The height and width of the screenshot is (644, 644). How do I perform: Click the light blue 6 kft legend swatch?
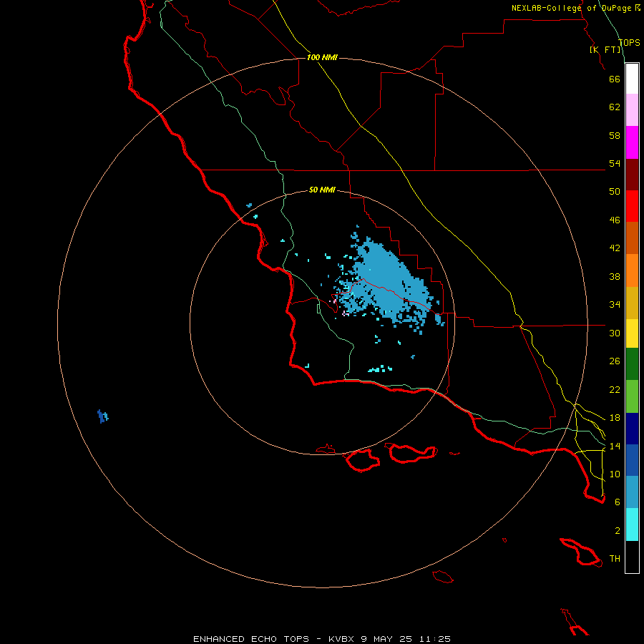click(632, 492)
